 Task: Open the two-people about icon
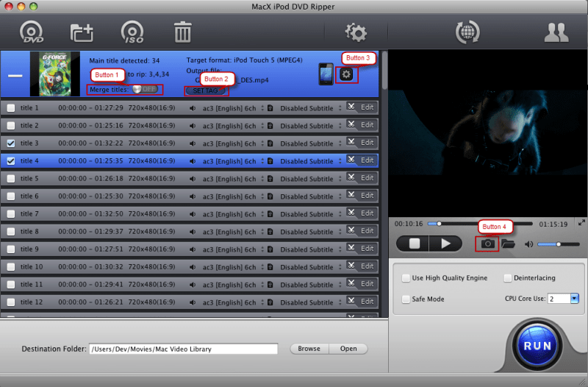(x=556, y=32)
